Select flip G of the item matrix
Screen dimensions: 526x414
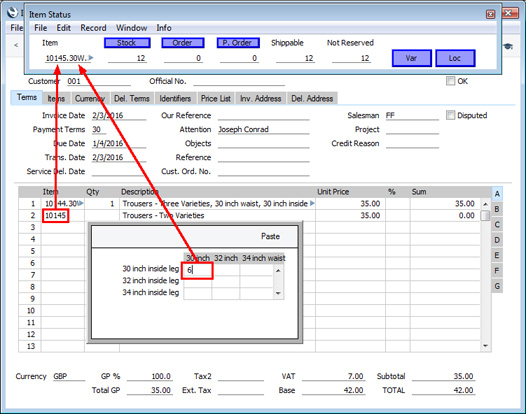point(497,286)
